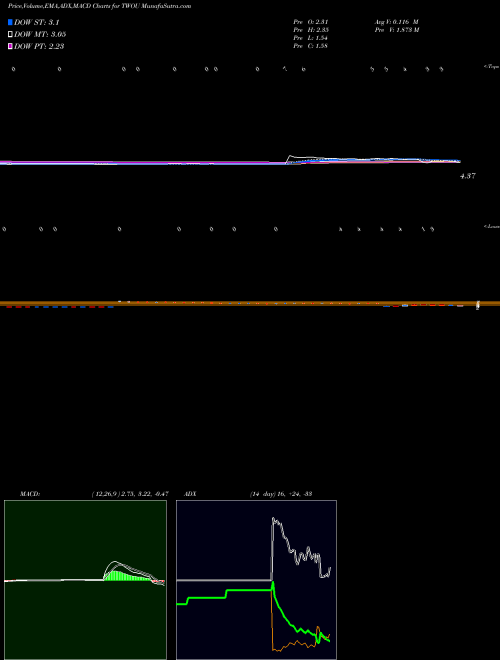
Task: Click the 'Pre O: 2.31' value
Action: coord(311,21)
